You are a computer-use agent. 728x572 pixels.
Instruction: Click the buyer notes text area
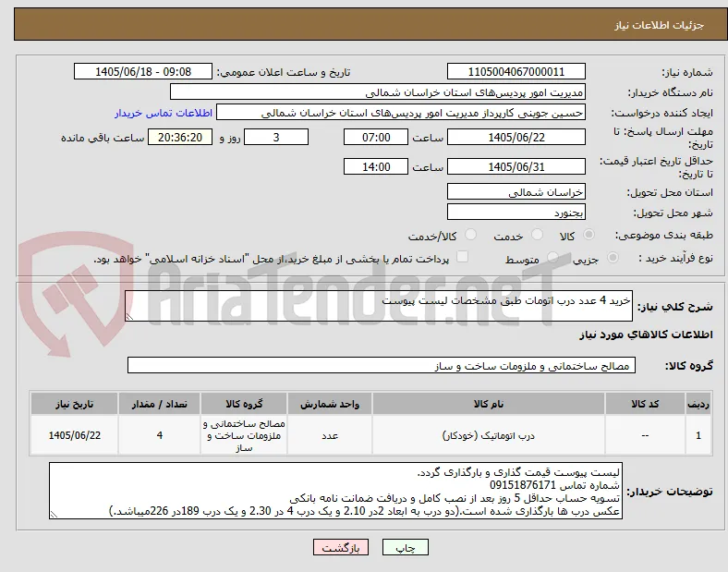click(335, 491)
